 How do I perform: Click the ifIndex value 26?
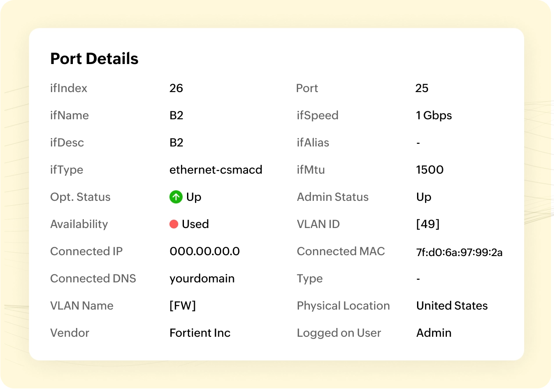pyautogui.click(x=176, y=88)
